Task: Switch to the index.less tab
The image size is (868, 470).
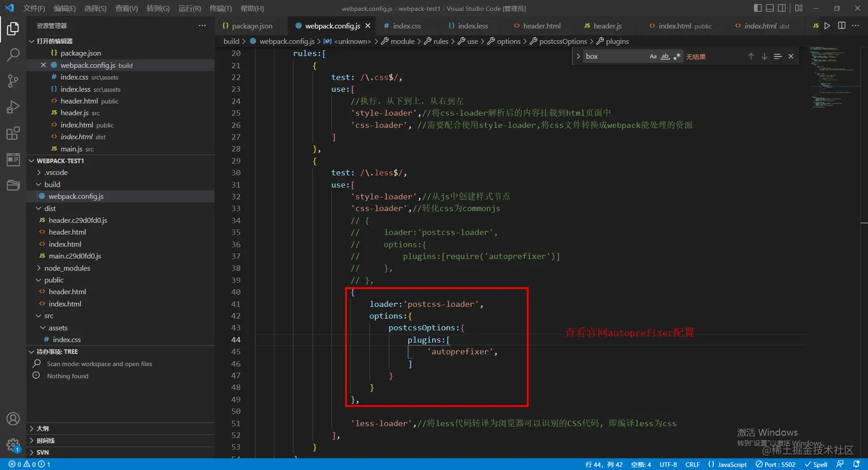Action: pyautogui.click(x=473, y=26)
